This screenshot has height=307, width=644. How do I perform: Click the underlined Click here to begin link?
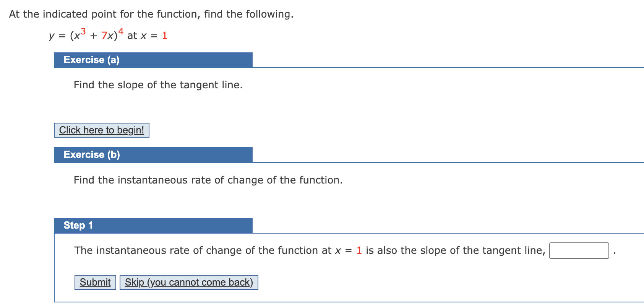101,130
